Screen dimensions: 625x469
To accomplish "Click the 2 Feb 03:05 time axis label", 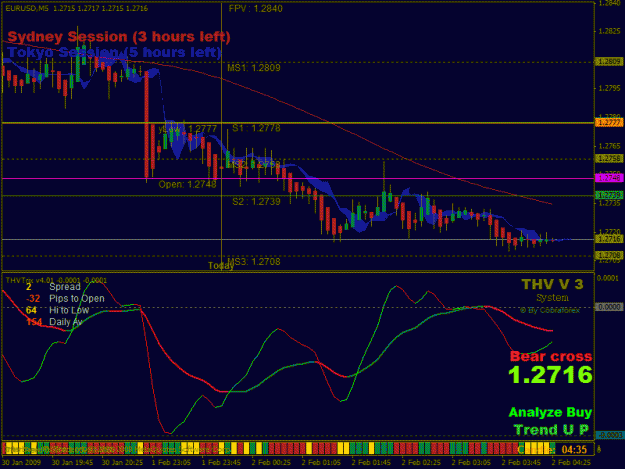I will point(471,463).
